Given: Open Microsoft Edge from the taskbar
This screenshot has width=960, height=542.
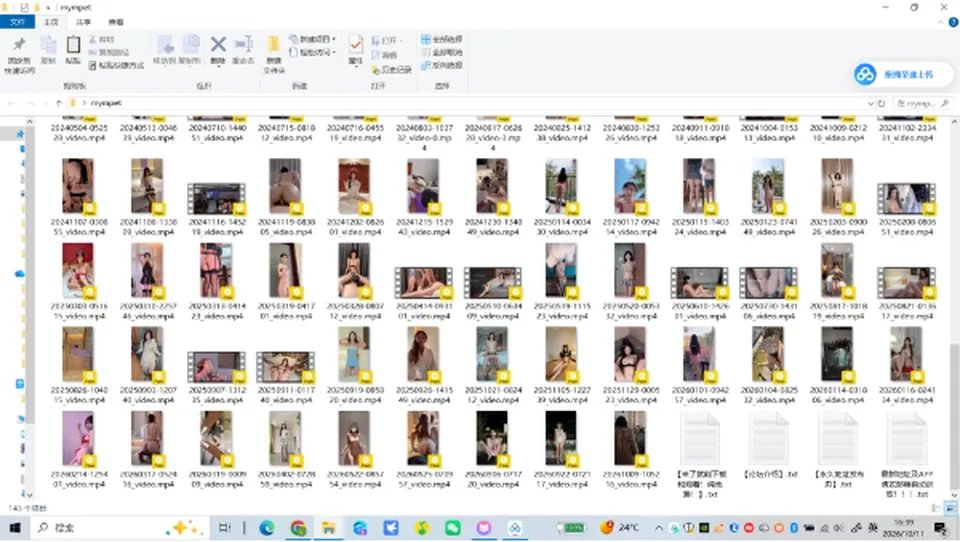Looking at the screenshot, I should [x=266, y=528].
